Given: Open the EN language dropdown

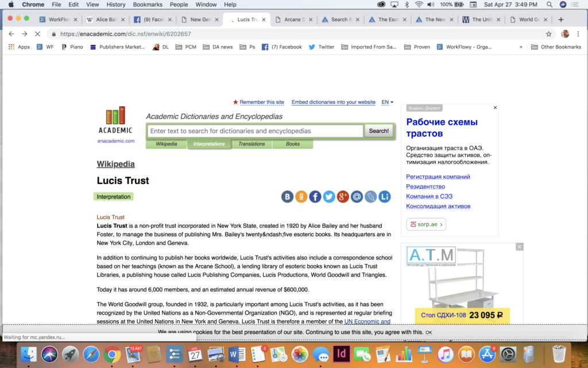Looking at the screenshot, I should (388, 102).
